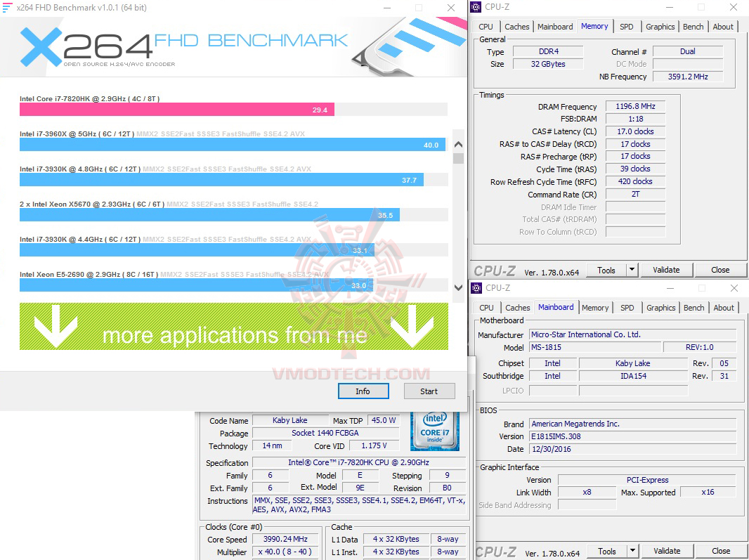Image resolution: width=749 pixels, height=560 pixels.
Task: Click the Specification i7-7820HK CPU field
Action: [x=359, y=462]
